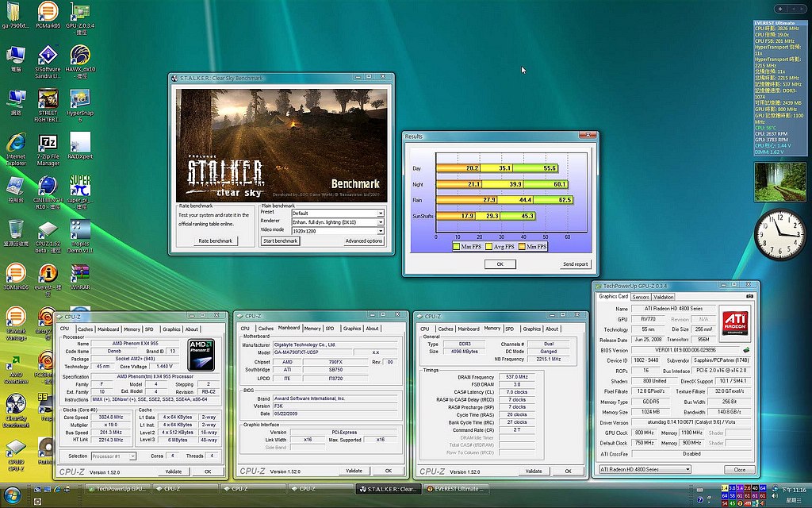Open the PCMark05 desktop shortcut

pos(48,16)
